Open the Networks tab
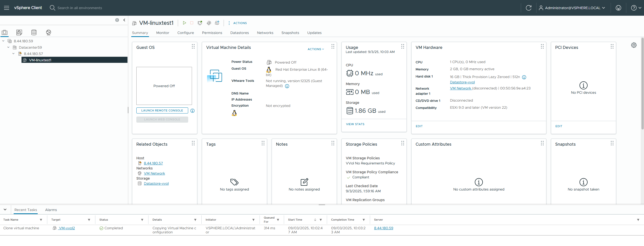Screen dimensions: 644x246 click(265, 33)
